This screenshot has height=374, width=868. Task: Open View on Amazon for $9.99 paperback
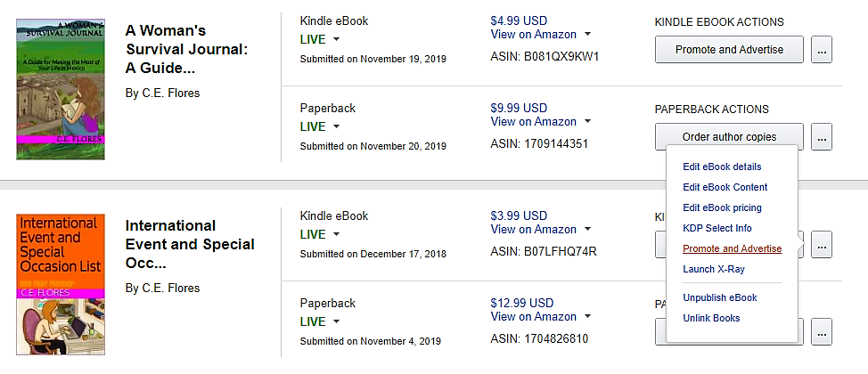(539, 122)
